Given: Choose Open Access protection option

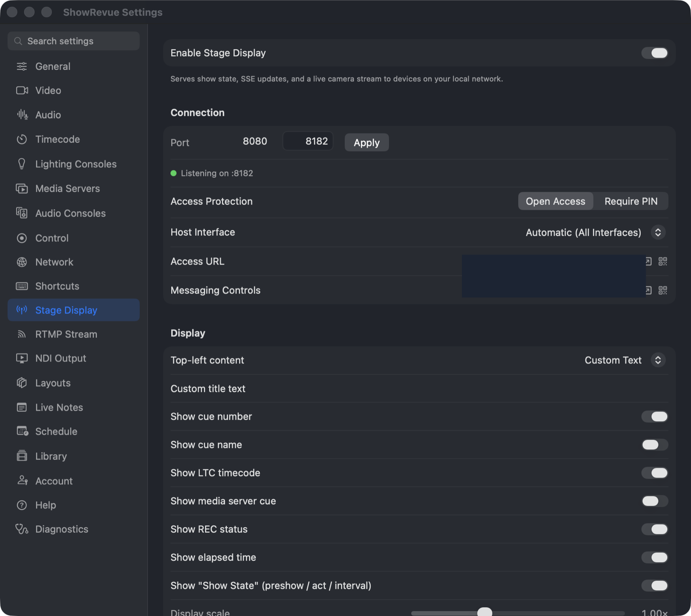Looking at the screenshot, I should 555,201.
